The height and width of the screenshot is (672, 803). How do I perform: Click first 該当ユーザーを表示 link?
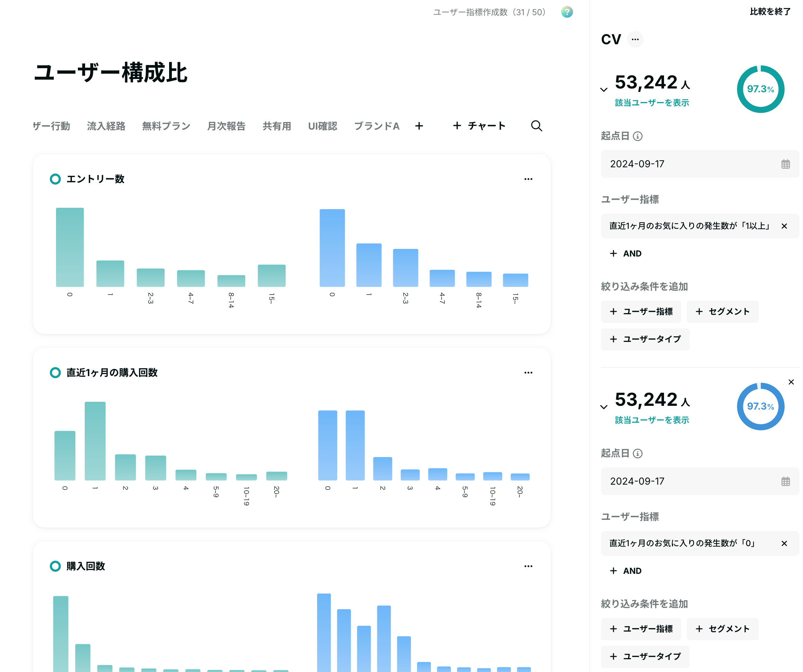tap(652, 103)
